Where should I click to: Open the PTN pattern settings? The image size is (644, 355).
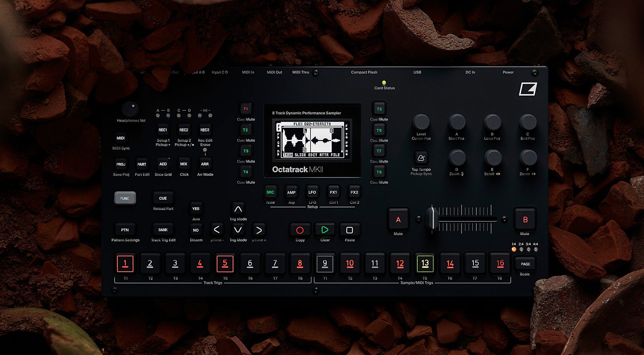[125, 230]
